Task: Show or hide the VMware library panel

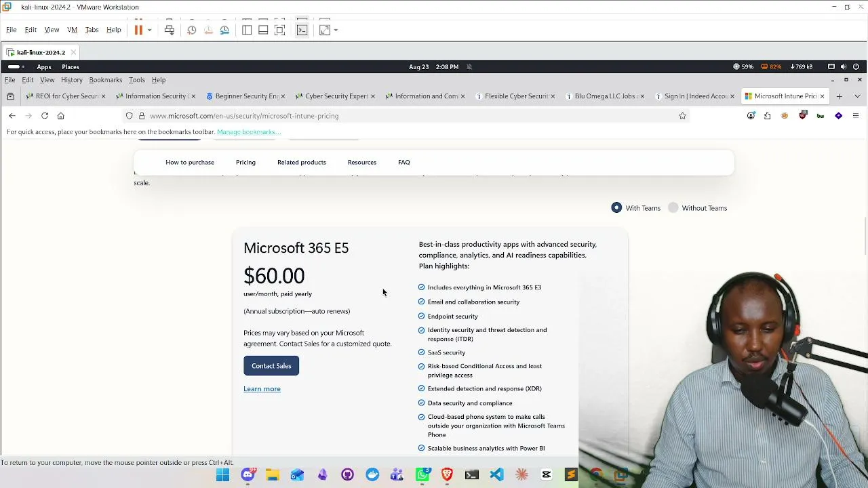Action: (x=247, y=30)
